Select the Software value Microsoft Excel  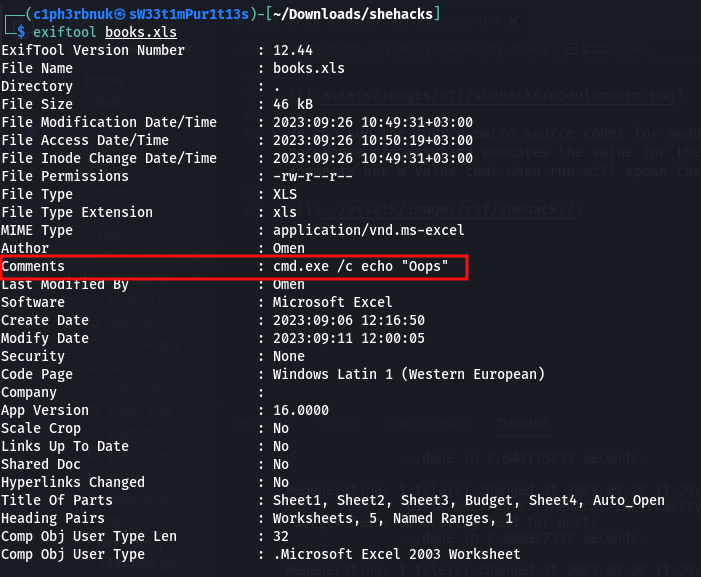click(332, 302)
